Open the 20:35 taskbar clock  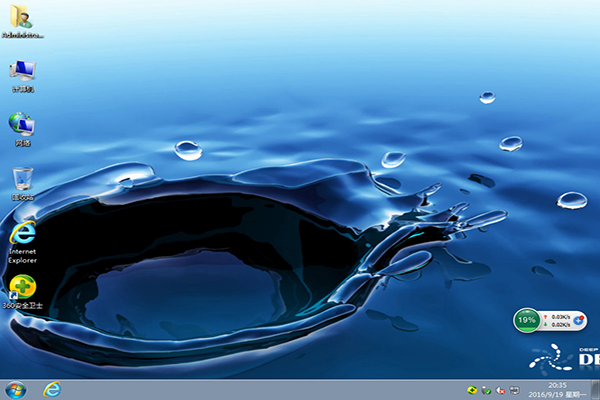[x=557, y=385]
